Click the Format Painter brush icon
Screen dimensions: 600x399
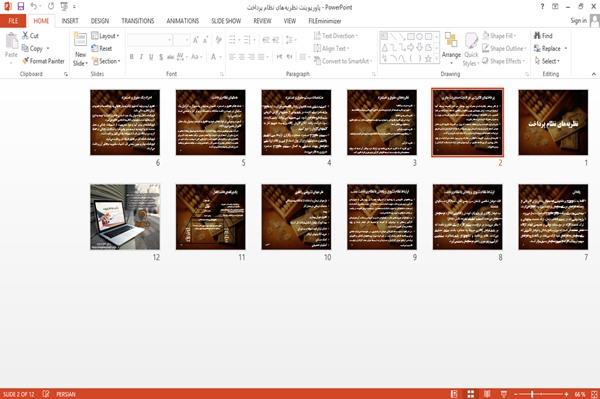tap(25, 61)
